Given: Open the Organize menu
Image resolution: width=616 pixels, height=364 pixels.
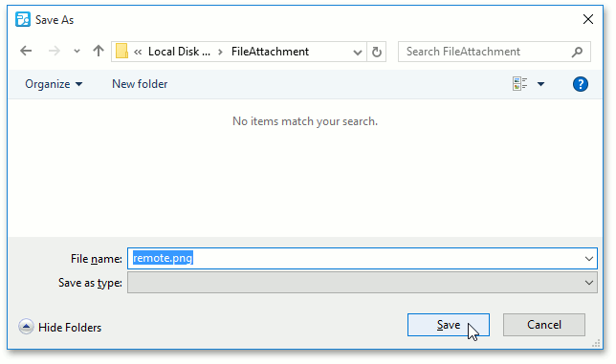Looking at the screenshot, I should 54,84.
